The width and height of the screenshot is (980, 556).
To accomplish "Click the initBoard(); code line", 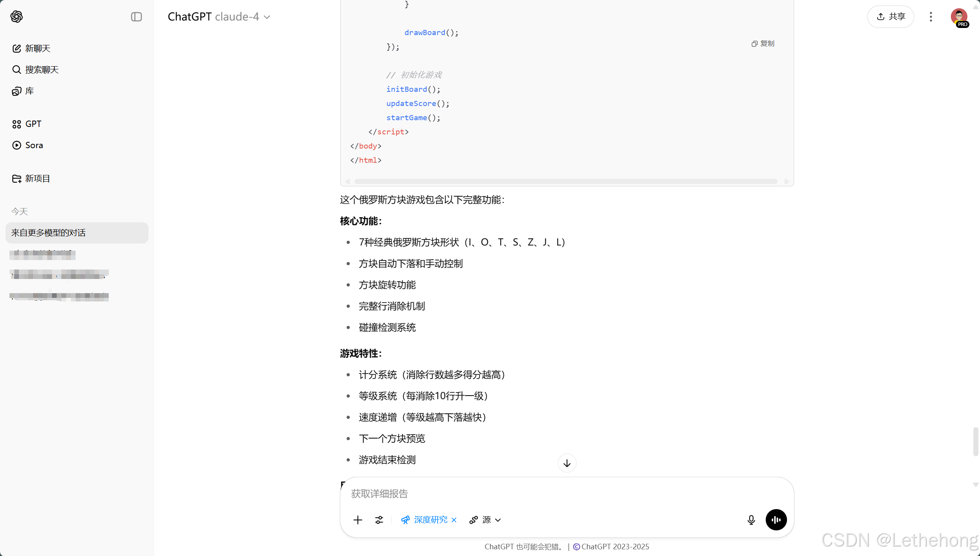I will point(413,89).
